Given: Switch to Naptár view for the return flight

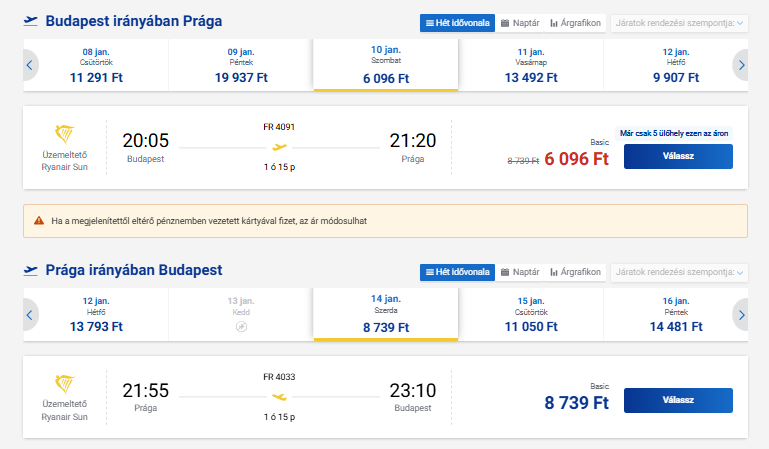Looking at the screenshot, I should [x=519, y=271].
